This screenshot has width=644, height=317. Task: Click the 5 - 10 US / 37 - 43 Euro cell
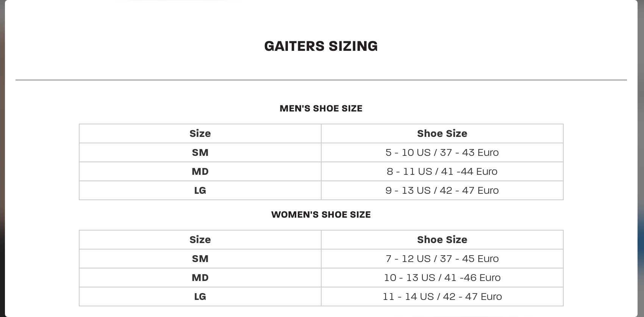(x=442, y=152)
